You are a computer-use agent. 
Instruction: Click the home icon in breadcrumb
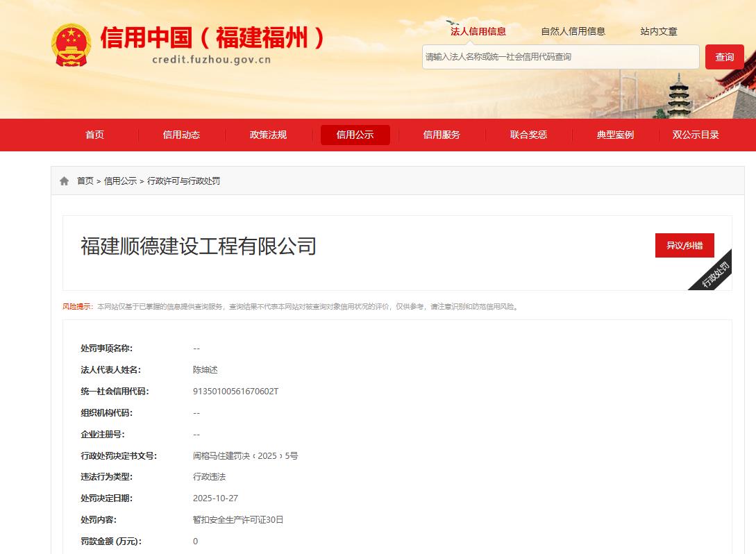[x=65, y=181]
